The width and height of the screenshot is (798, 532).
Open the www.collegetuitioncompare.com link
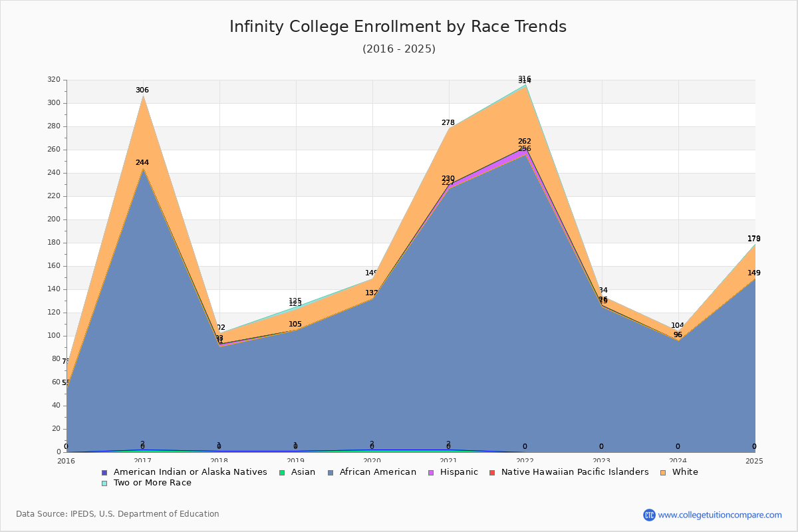[x=720, y=515]
